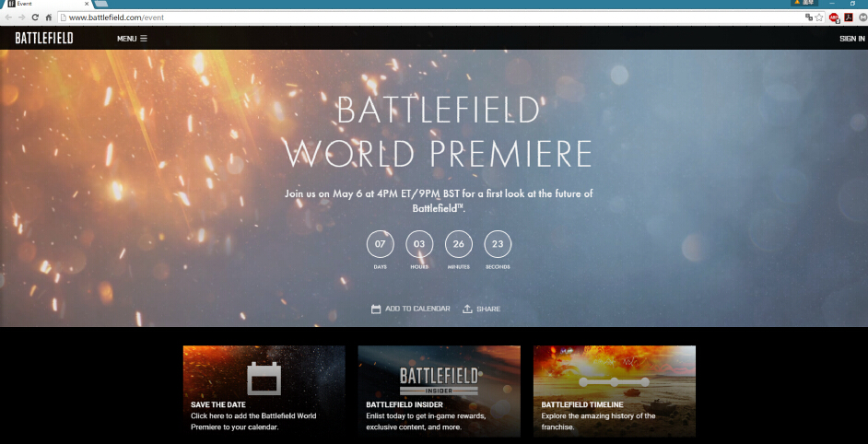
Task: Open the Battlefield Insider card
Action: click(439, 391)
